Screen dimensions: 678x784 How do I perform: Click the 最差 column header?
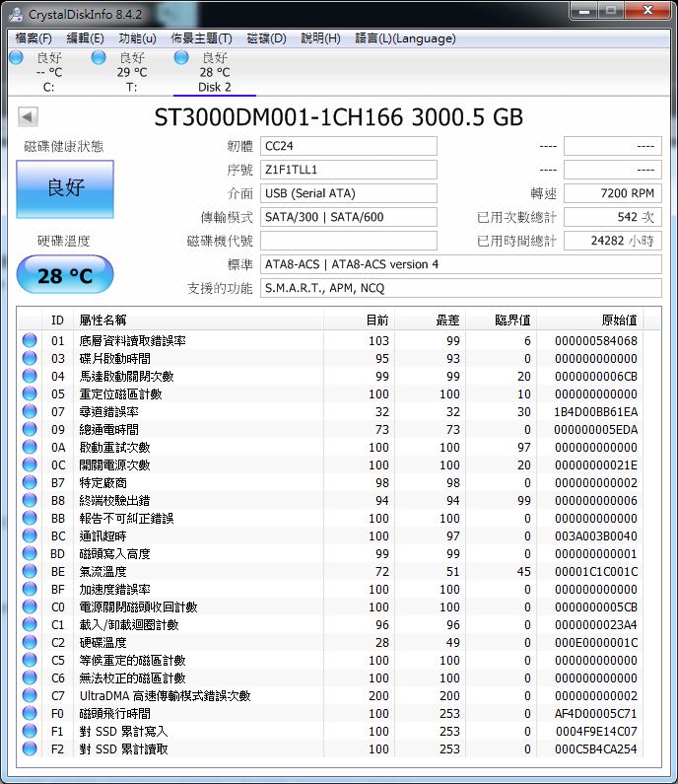click(431, 320)
